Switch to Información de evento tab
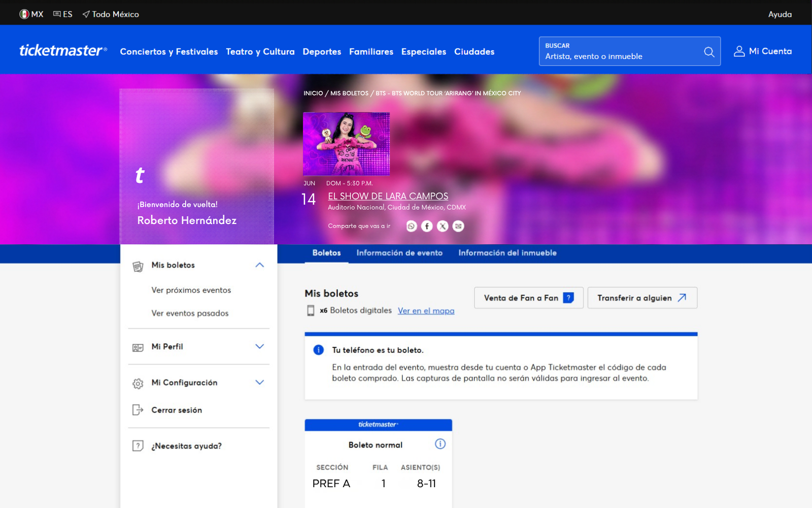 point(399,253)
